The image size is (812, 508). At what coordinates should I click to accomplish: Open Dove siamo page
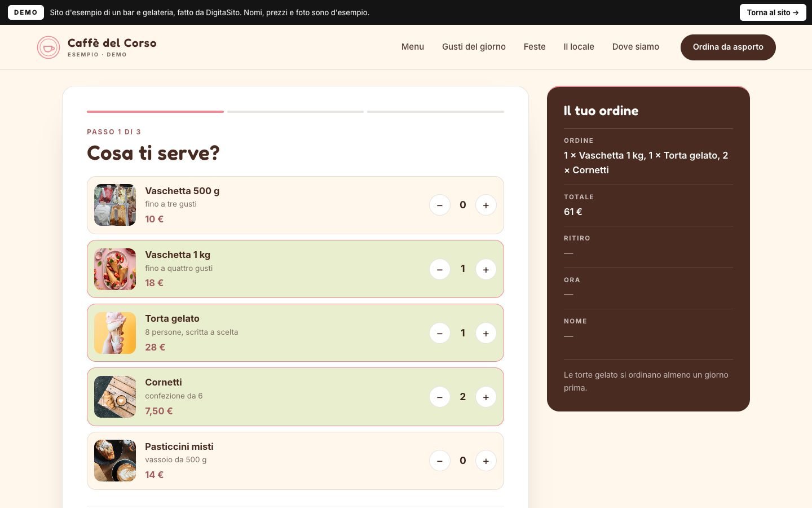[x=636, y=47]
